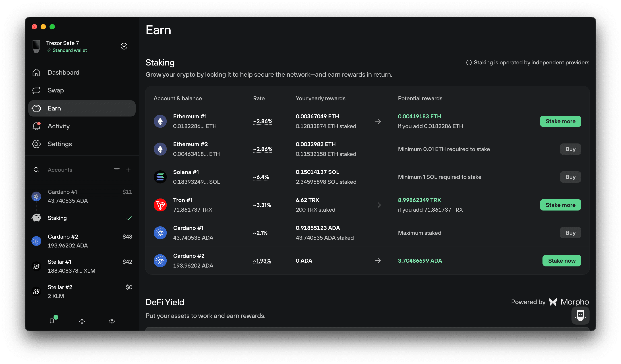This screenshot has height=364, width=621.
Task: Click the Ethereum #1 coin icon in table
Action: 160,121
